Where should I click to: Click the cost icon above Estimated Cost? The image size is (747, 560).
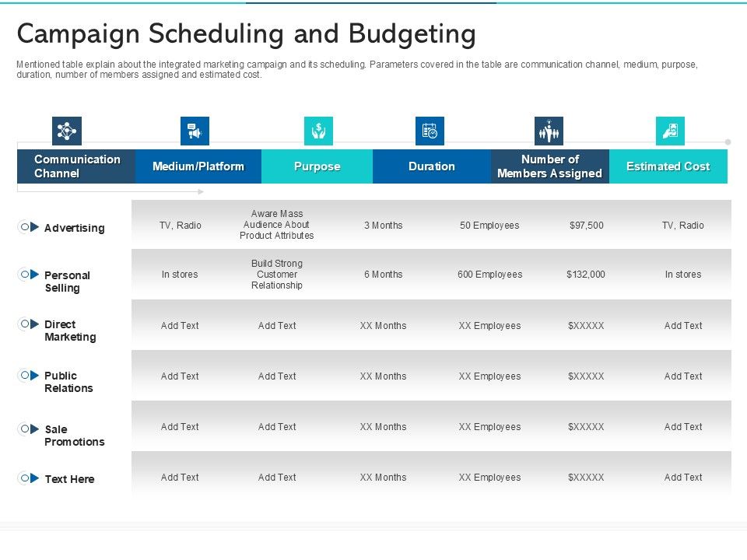[670, 131]
